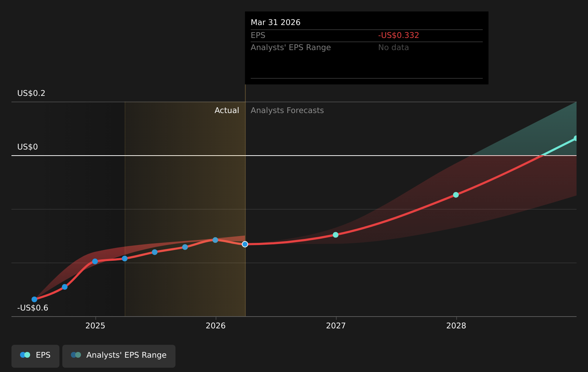
Task: Click the 2028 x-axis label
Action: pos(456,325)
